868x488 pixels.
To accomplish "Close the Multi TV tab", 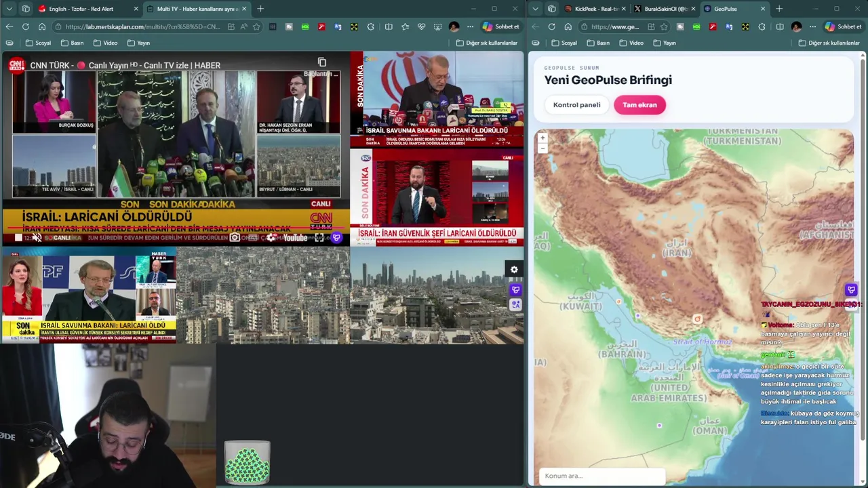I will pos(243,9).
